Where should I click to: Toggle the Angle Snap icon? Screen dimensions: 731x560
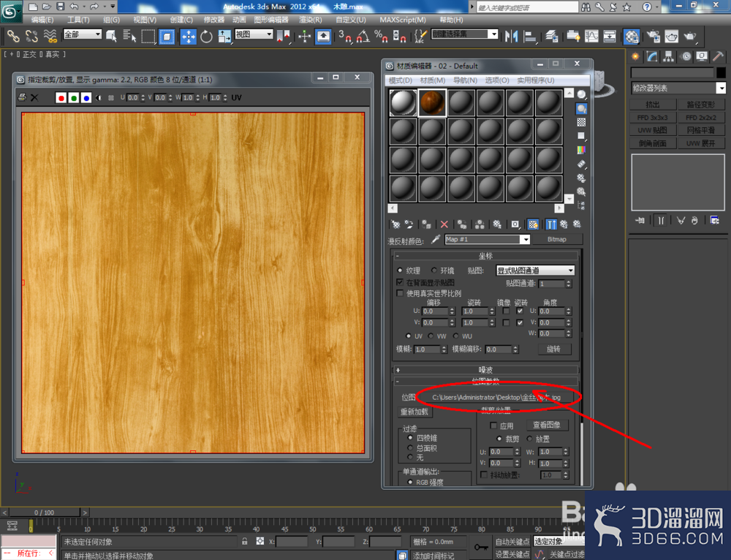363,36
